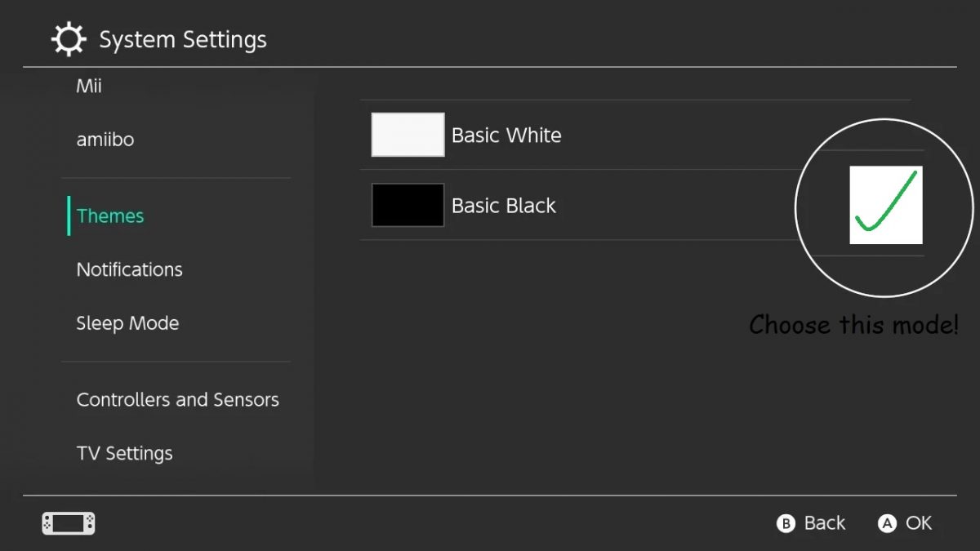The image size is (980, 551).
Task: Open the Mii settings section
Action: click(x=89, y=86)
